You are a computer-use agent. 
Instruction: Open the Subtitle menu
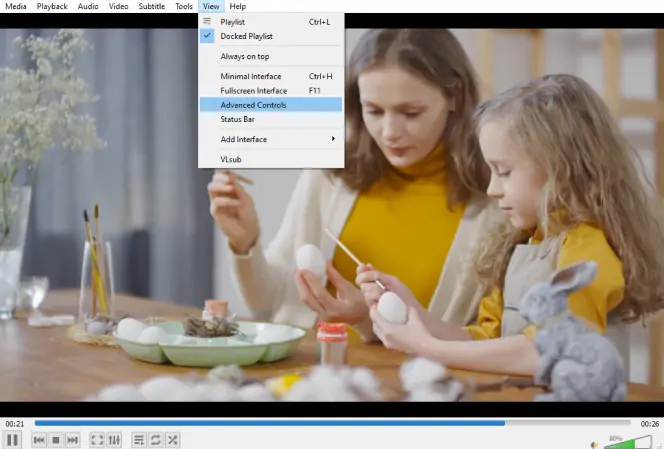[152, 6]
